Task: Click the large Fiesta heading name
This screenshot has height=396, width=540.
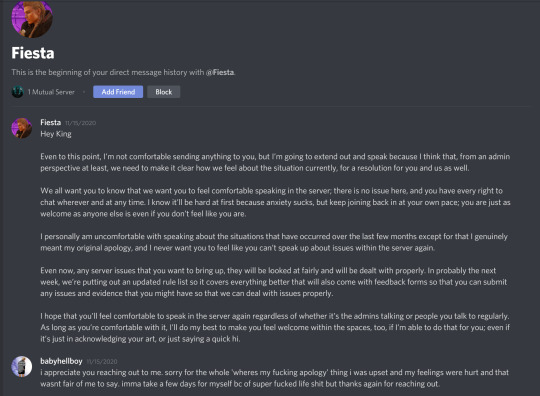Action: (x=33, y=53)
